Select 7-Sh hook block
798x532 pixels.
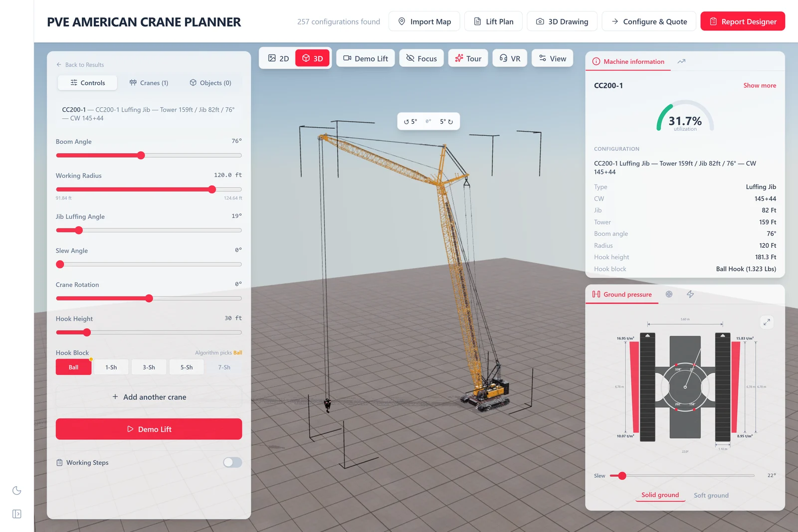(x=224, y=367)
